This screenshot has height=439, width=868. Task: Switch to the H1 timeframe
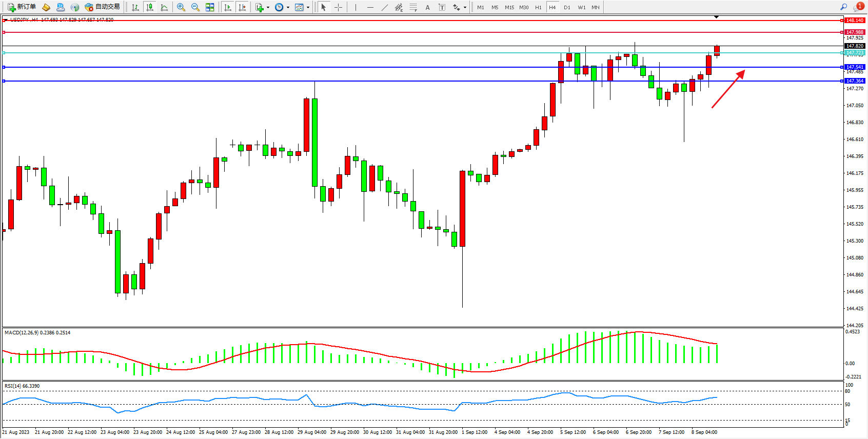[x=538, y=7]
